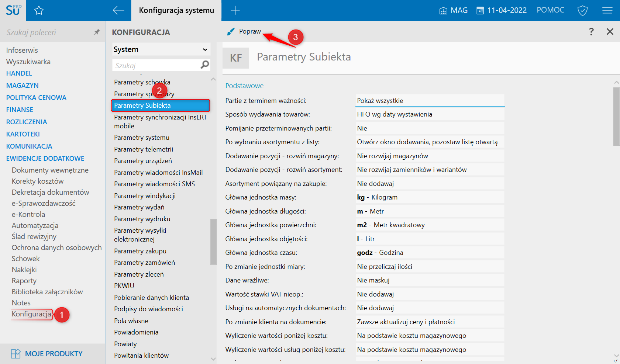The width and height of the screenshot is (620, 364).
Task: Select Parametry Subiekta in the list
Action: click(161, 105)
